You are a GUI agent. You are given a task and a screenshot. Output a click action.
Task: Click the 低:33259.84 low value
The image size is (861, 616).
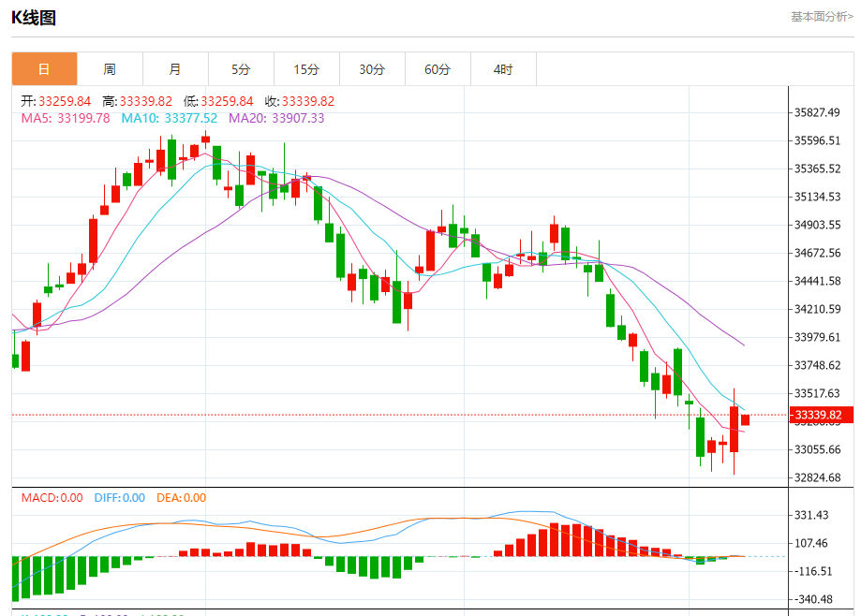218,101
